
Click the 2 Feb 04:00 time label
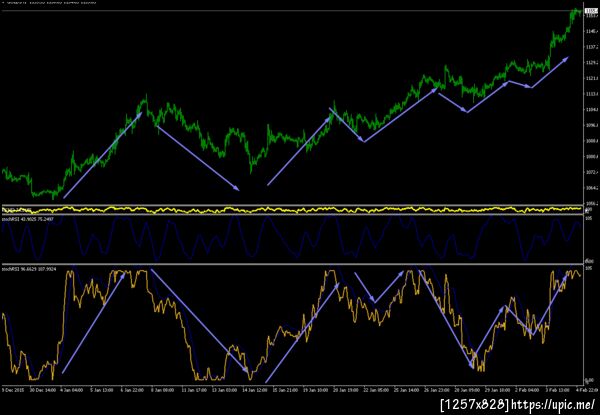click(x=528, y=390)
